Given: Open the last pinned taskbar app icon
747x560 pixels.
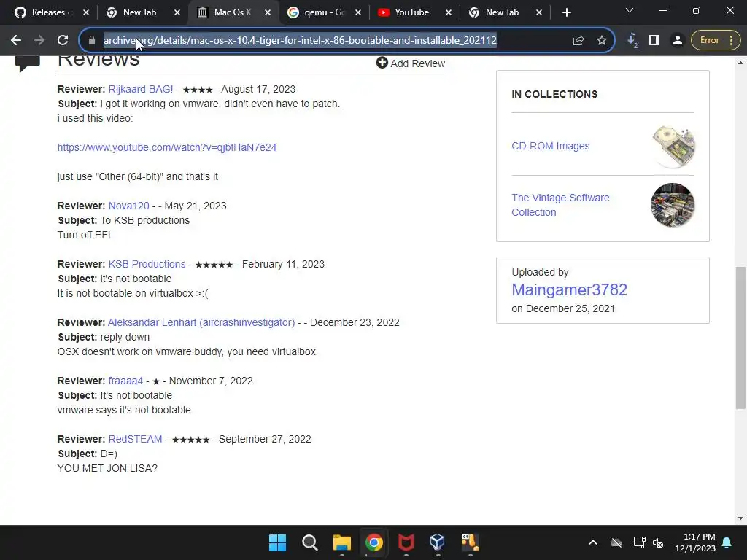Looking at the screenshot, I should pyautogui.click(x=470, y=542).
